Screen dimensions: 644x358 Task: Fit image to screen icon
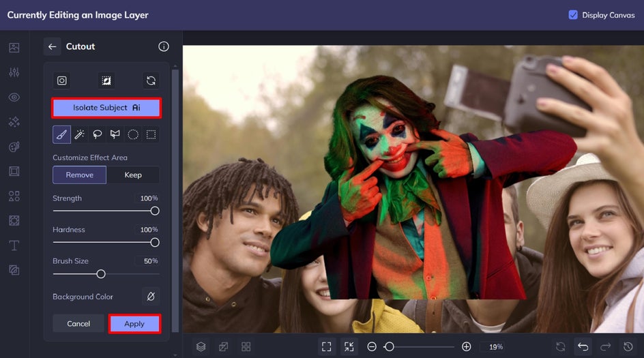coord(327,347)
